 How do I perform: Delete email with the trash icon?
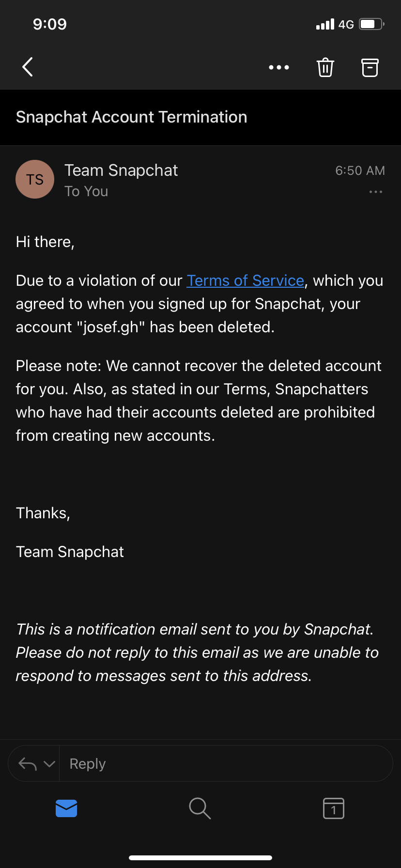pyautogui.click(x=325, y=67)
